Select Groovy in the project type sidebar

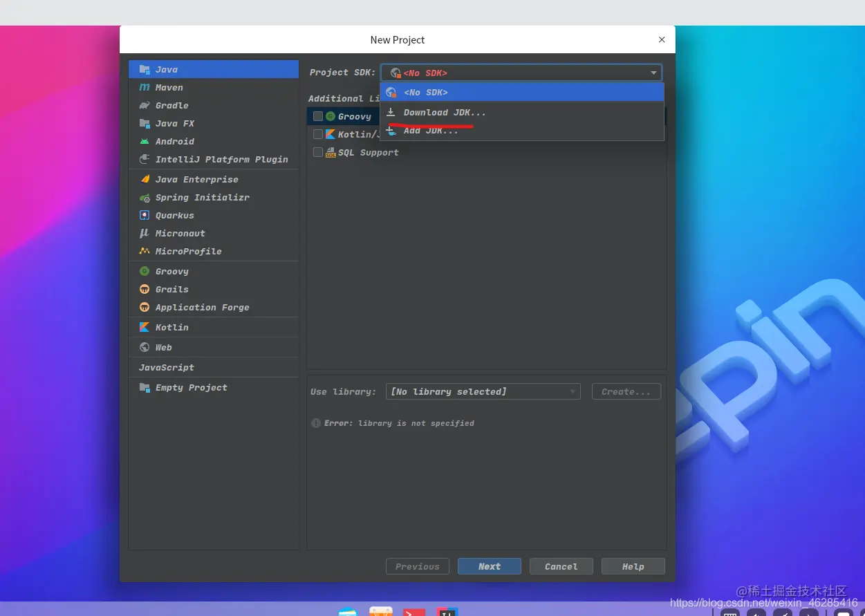(x=214, y=271)
